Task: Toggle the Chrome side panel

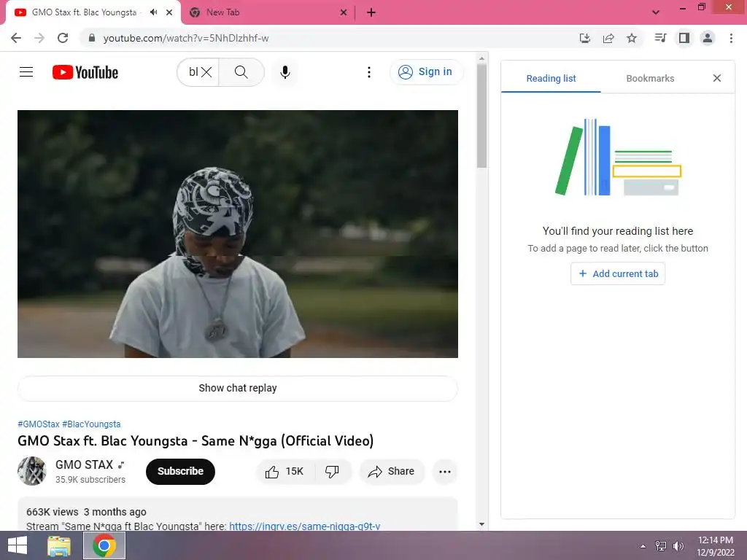Action: (x=684, y=38)
